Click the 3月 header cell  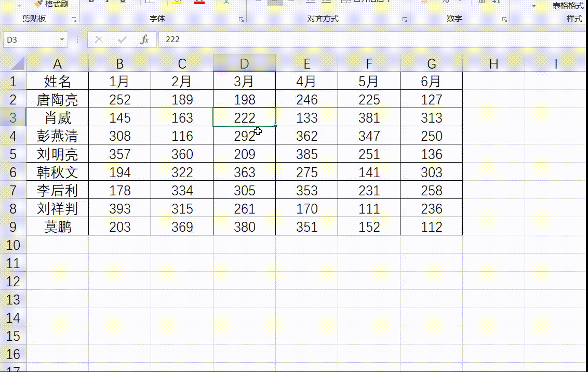coord(244,81)
